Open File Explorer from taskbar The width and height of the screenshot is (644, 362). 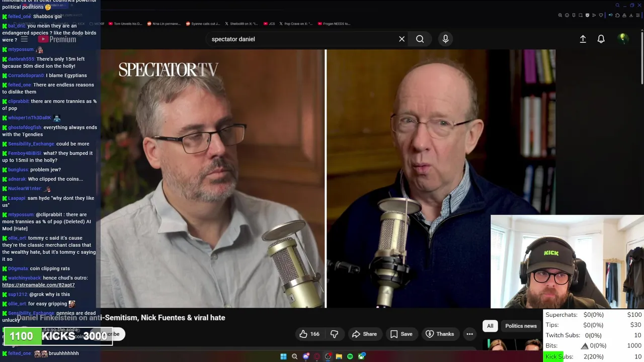click(339, 356)
